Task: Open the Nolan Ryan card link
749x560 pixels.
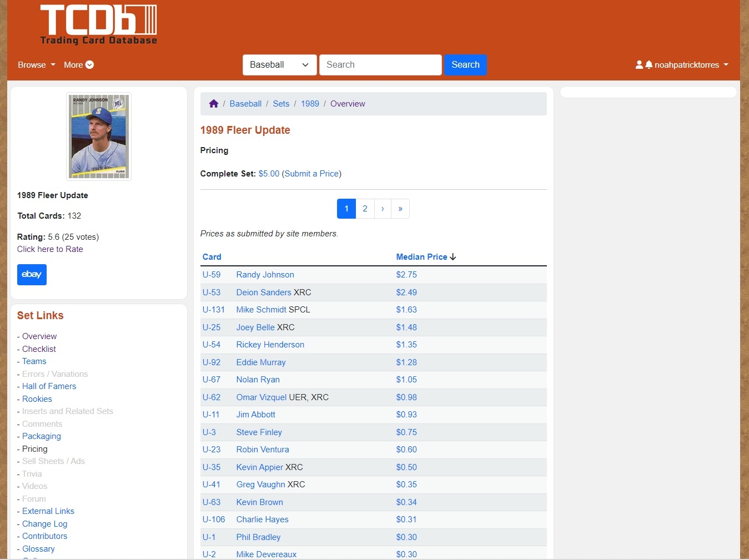Action: point(258,380)
